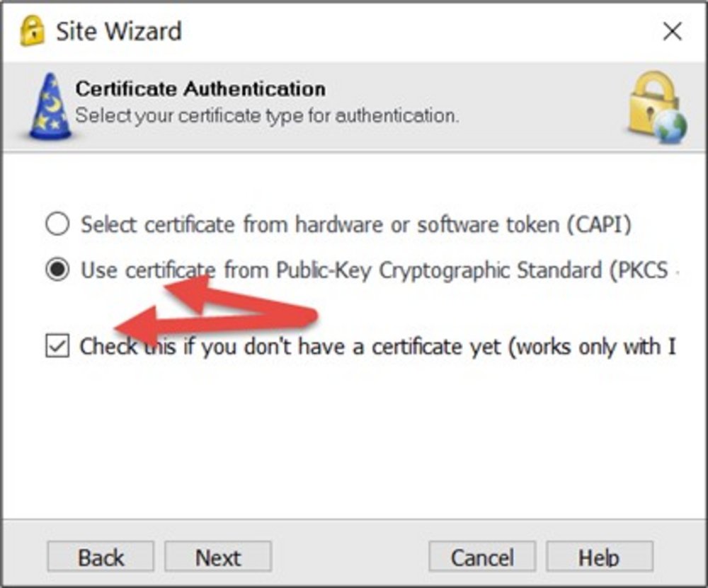The height and width of the screenshot is (588, 708).
Task: Open Help for the wizard
Action: click(599, 558)
